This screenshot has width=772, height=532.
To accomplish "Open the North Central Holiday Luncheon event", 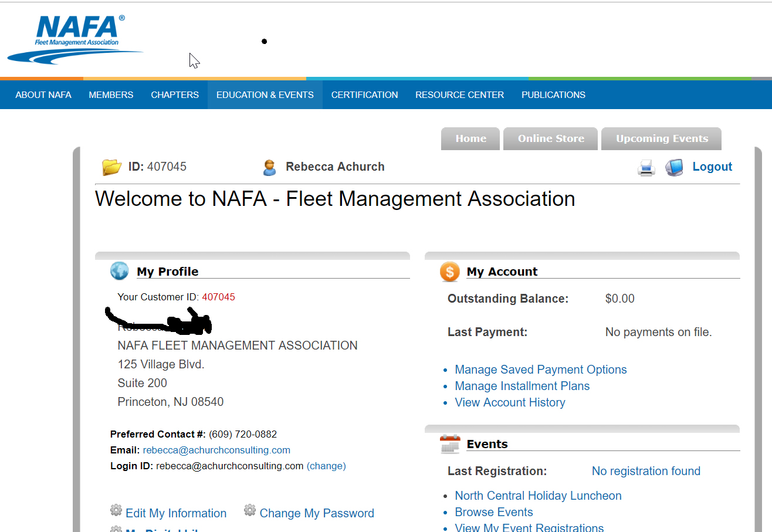I will coord(538,496).
